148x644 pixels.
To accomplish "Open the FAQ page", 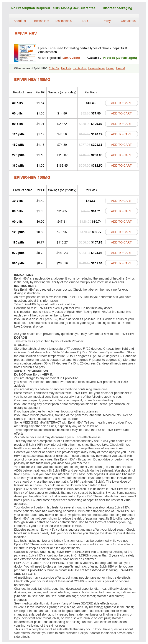I will (85, 21).
